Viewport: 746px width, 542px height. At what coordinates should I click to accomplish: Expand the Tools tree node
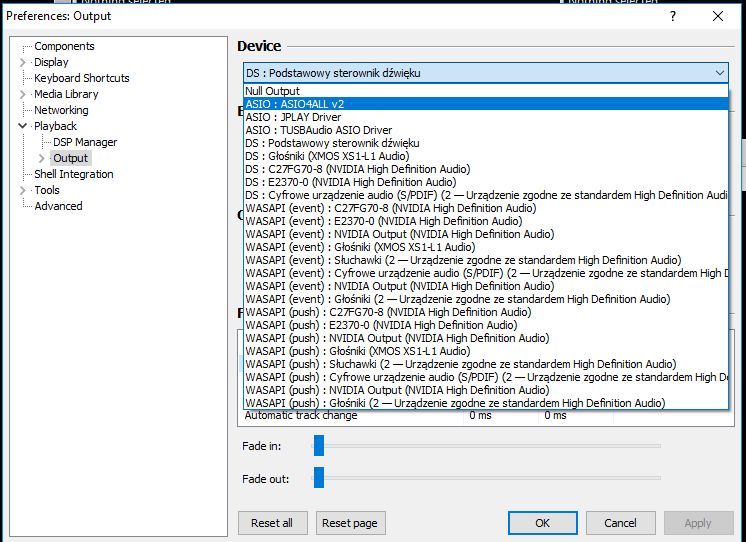[22, 190]
